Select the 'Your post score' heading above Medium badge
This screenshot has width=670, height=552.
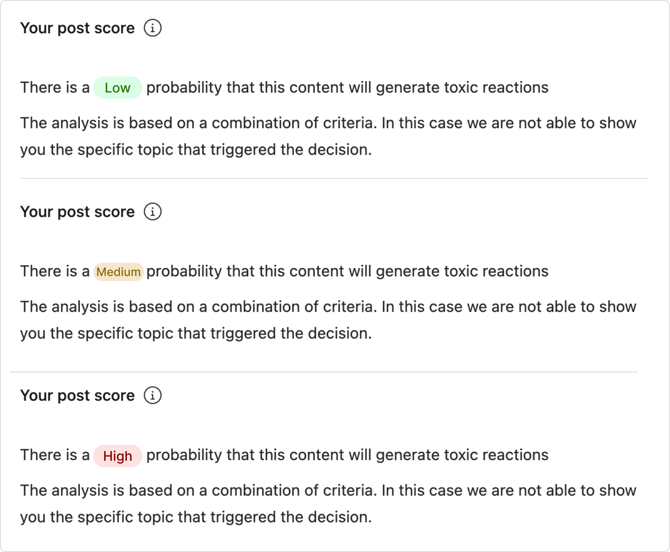[x=77, y=212]
